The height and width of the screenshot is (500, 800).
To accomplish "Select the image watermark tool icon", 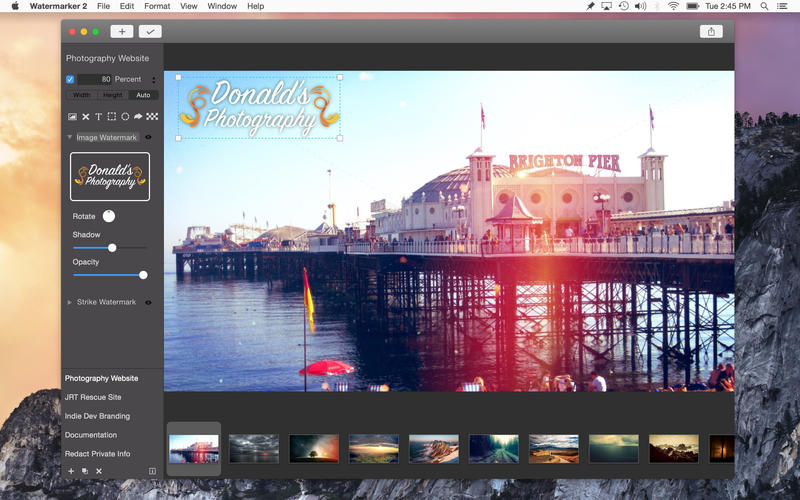I will coord(72,117).
